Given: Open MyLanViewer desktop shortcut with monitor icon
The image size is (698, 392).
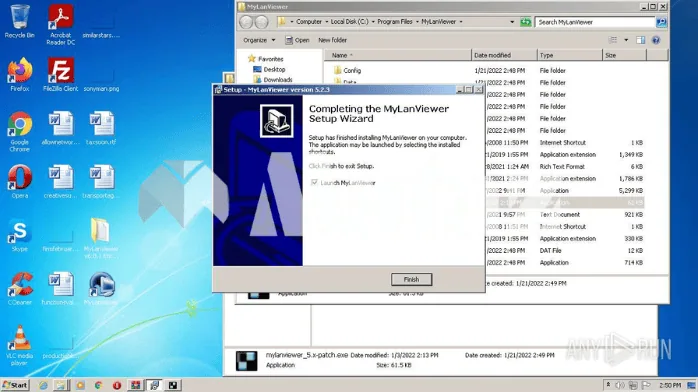Looking at the screenshot, I should click(101, 288).
